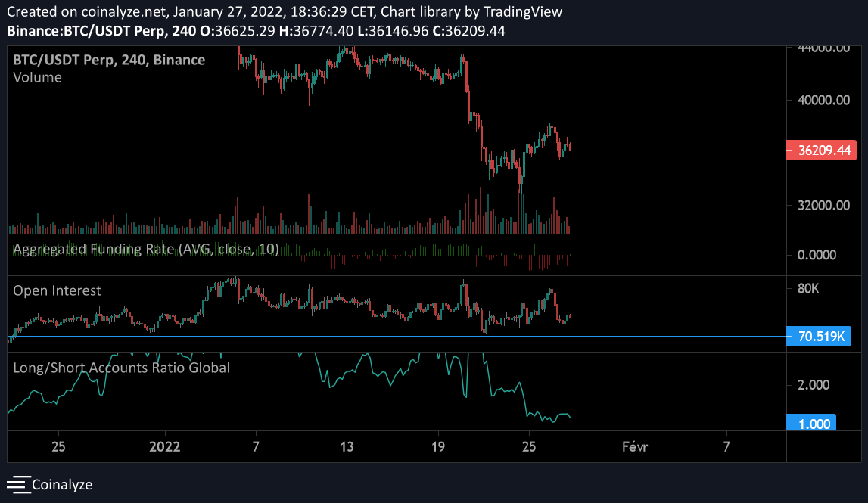Screen dimensions: 868x503
Task: Select the 'Created on coinalyze.net' header line
Action: [x=285, y=11]
